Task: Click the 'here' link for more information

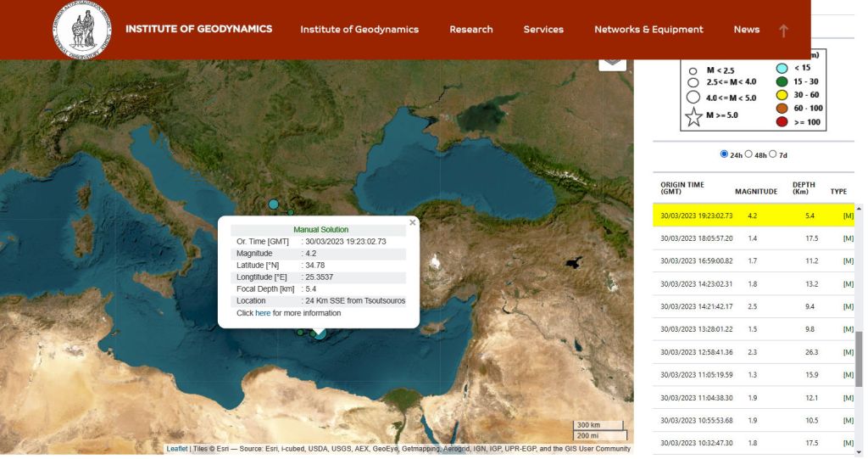Action: [263, 313]
